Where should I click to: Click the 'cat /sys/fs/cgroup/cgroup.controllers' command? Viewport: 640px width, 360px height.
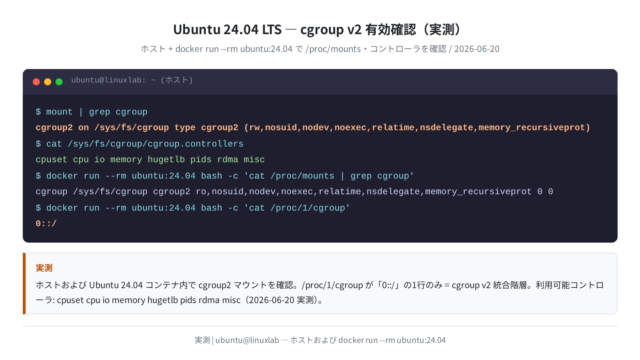[139, 144]
